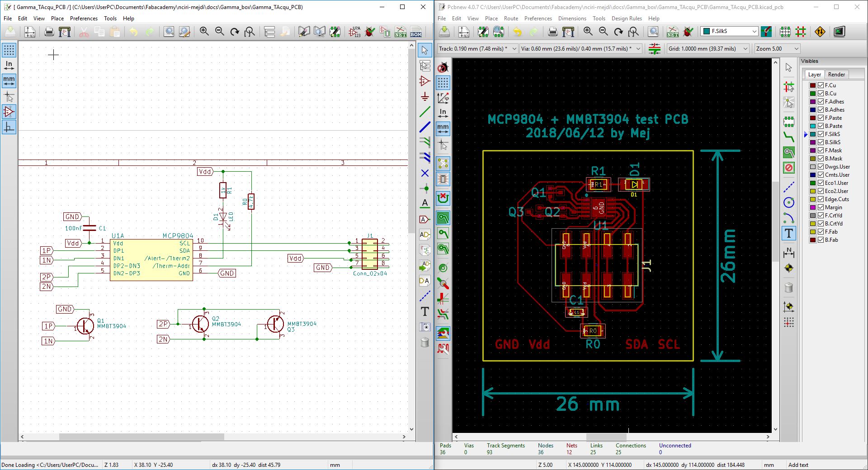Select the B.CrtYd layer name

click(834, 224)
